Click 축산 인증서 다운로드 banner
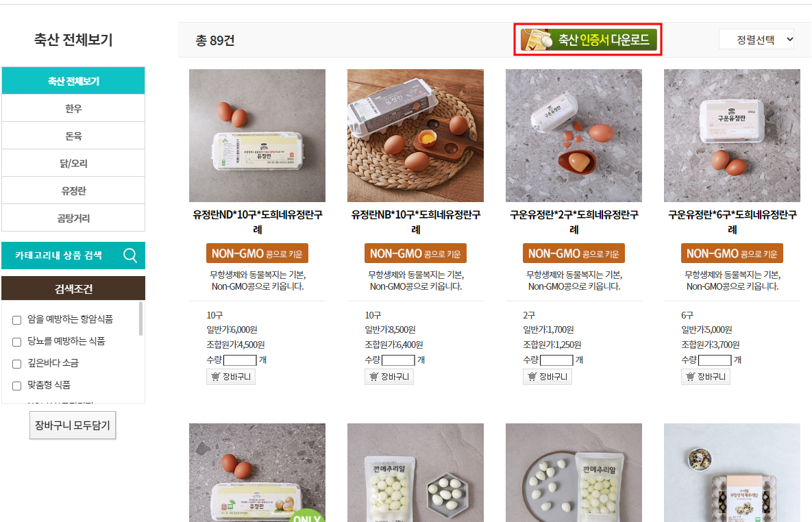Viewport: 812px width, 522px height. [589, 40]
